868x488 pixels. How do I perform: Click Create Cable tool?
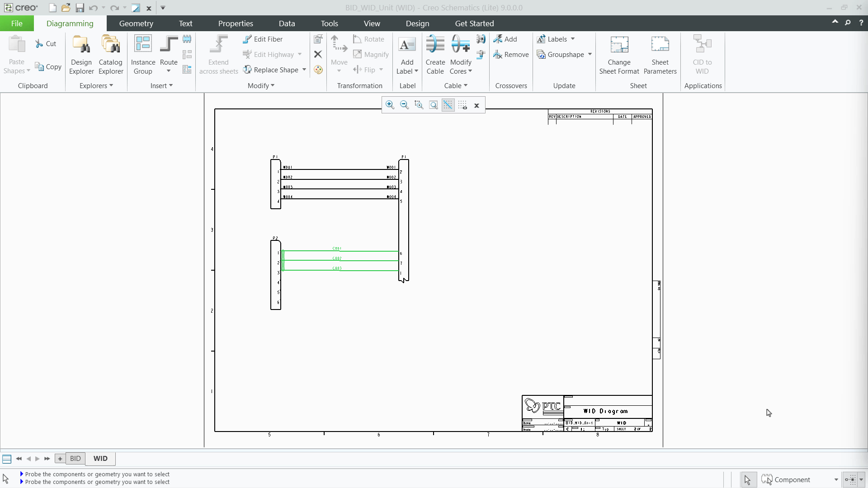435,55
